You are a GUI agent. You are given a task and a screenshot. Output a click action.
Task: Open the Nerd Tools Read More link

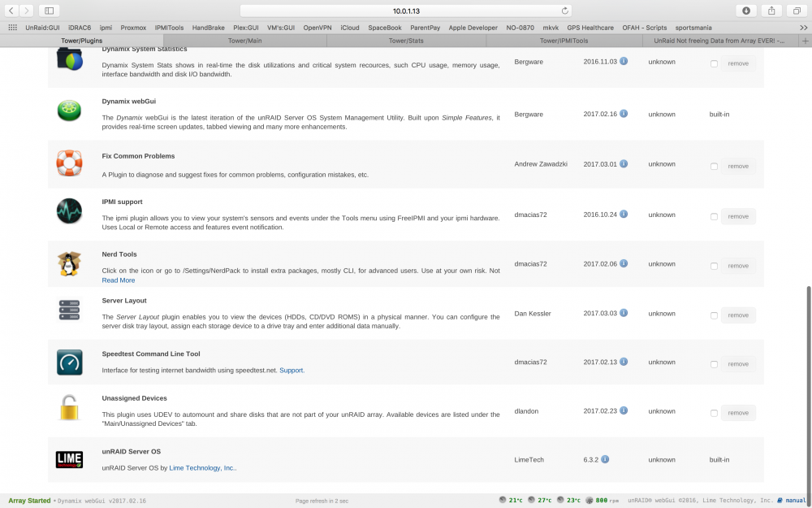118,280
